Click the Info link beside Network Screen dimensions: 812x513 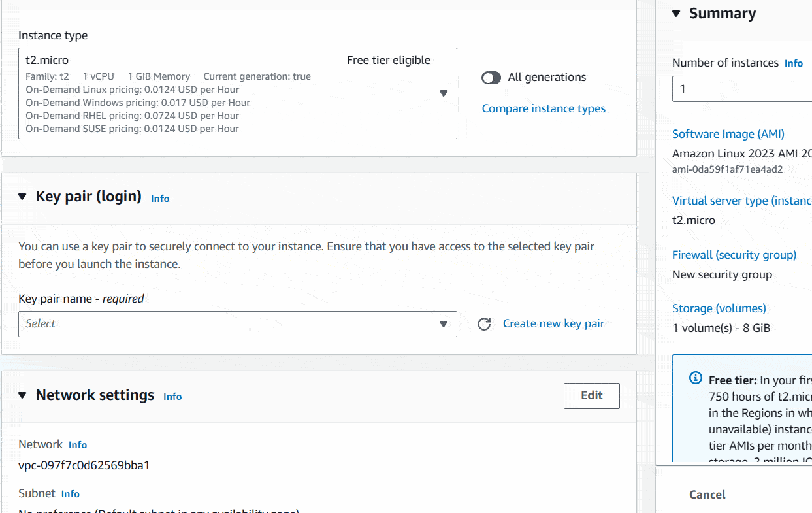pyautogui.click(x=78, y=445)
